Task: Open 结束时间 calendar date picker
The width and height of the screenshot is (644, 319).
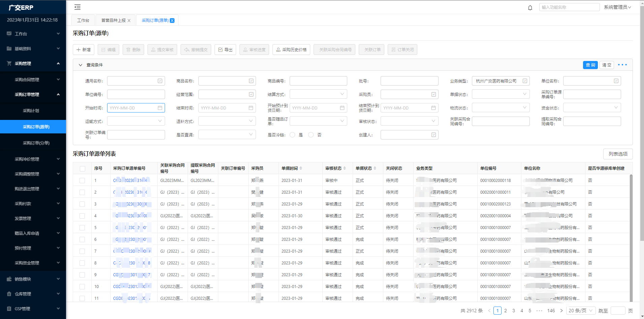Action: pyautogui.click(x=251, y=108)
